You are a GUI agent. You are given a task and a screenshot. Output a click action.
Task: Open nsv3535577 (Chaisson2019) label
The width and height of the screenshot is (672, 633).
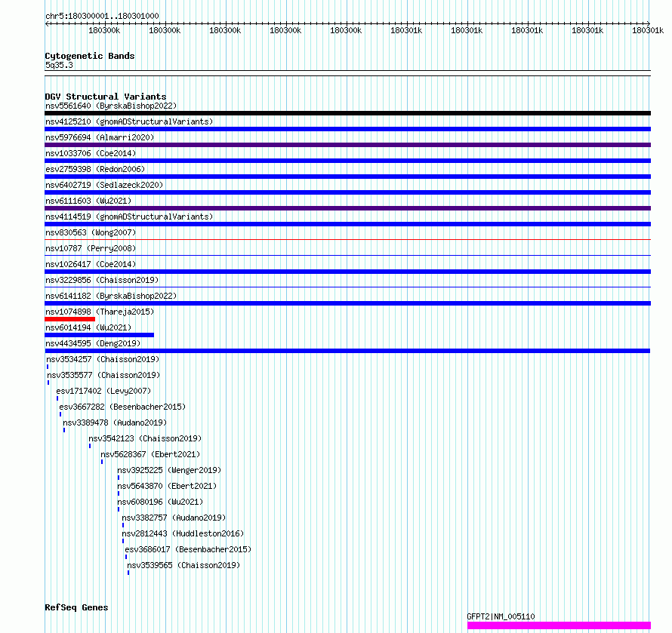pyautogui.click(x=103, y=375)
